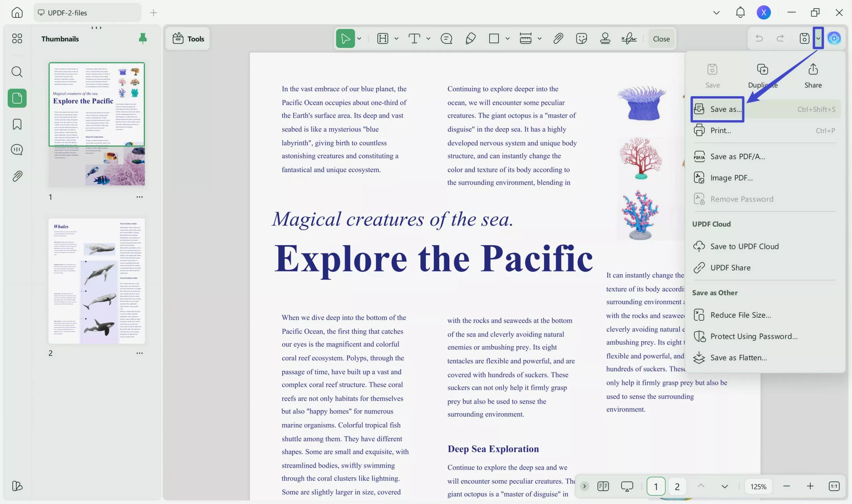The height and width of the screenshot is (504, 852).
Task: Select the Pencil markup tool
Action: [x=470, y=38]
